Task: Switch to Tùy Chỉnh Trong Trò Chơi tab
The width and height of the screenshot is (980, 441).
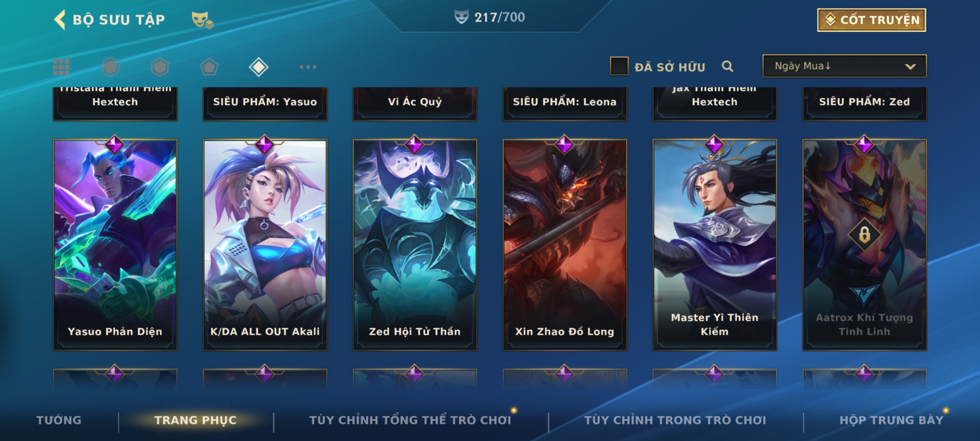Action: [x=675, y=420]
